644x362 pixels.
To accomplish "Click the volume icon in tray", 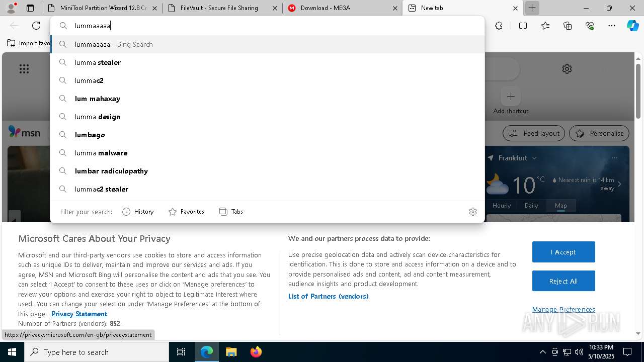I will pyautogui.click(x=579, y=352).
